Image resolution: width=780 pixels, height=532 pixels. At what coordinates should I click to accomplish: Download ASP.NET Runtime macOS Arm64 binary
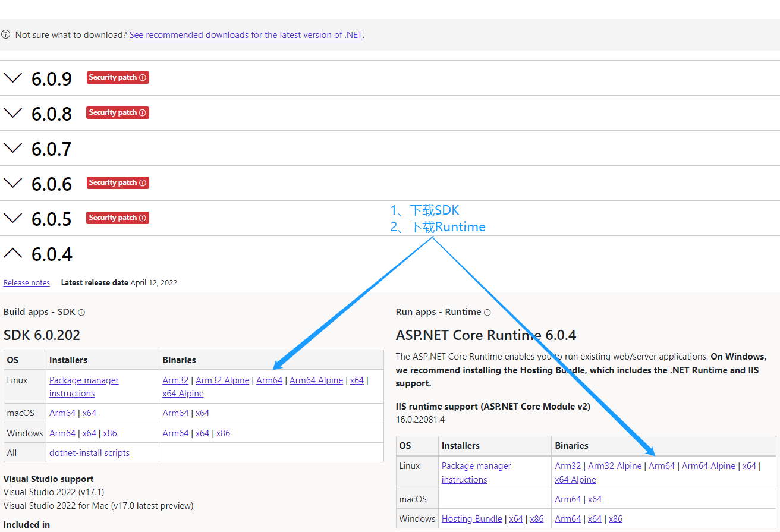[568, 499]
